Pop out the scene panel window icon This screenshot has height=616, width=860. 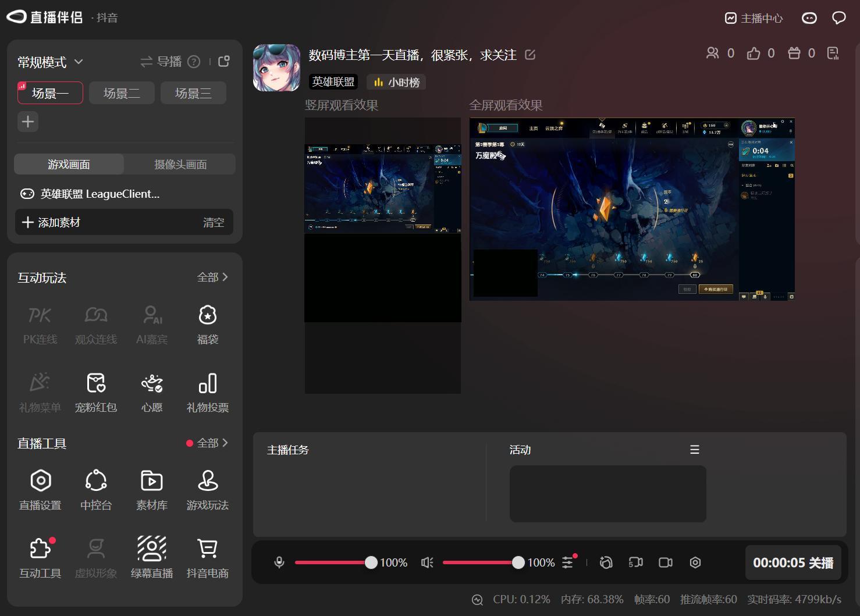(x=224, y=61)
